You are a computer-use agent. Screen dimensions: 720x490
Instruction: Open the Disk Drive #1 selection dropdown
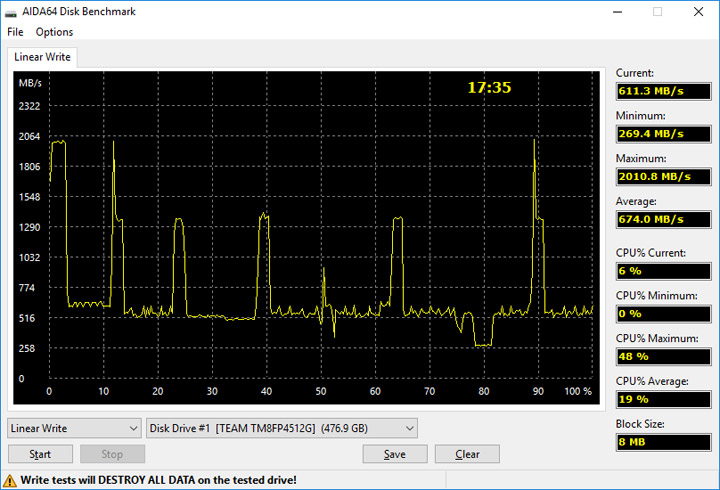(281, 428)
